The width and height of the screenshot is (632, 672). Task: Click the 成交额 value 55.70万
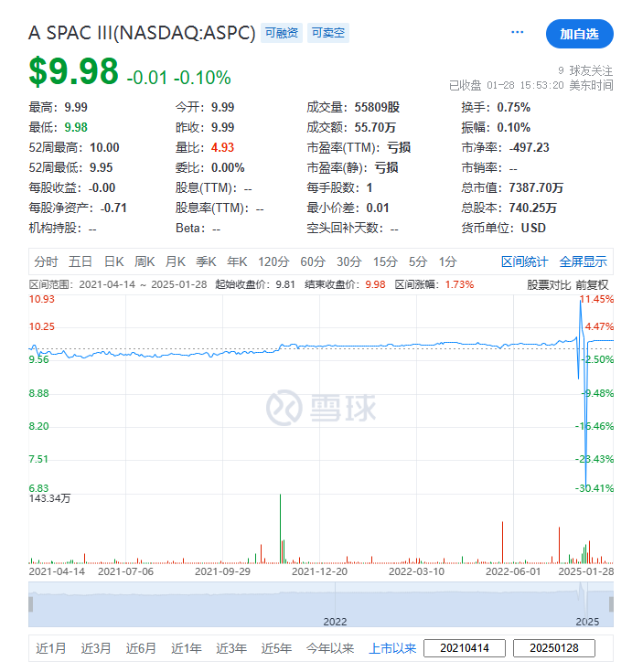[x=375, y=127]
